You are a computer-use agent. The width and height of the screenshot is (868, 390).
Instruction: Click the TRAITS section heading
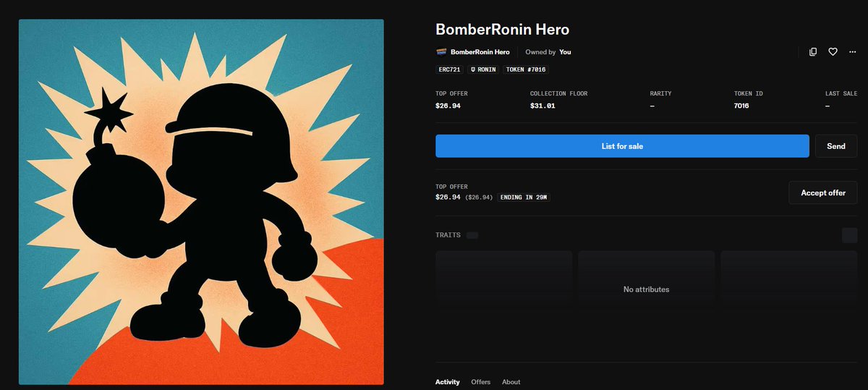coord(448,235)
